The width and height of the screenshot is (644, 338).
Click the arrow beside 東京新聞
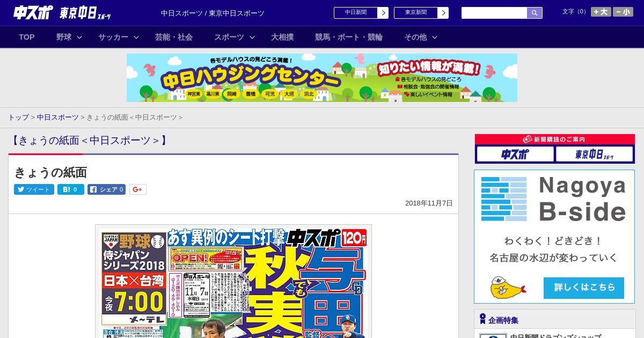(443, 13)
